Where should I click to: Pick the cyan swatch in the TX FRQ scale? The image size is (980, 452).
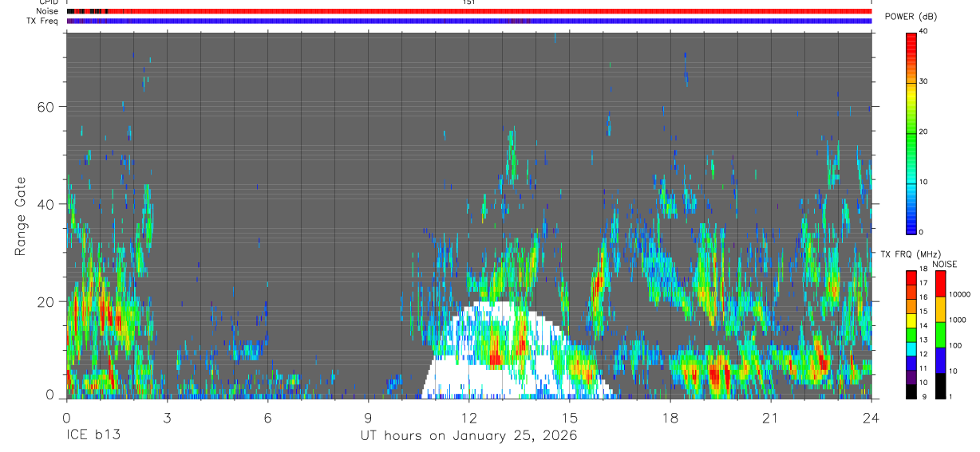(911, 348)
